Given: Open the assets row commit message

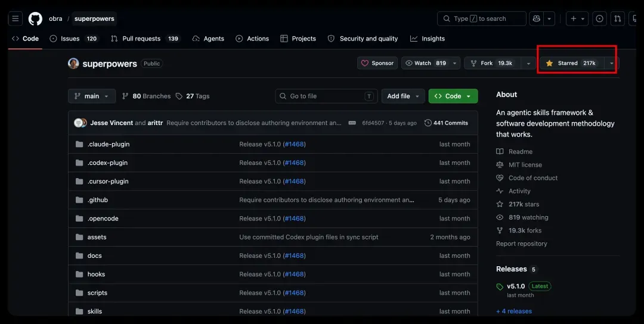Looking at the screenshot, I should click(x=309, y=237).
